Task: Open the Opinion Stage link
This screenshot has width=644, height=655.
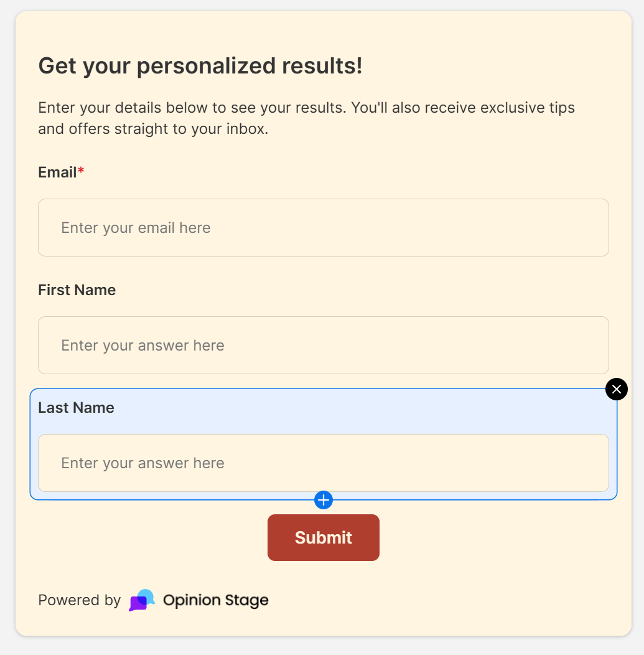Action: click(215, 600)
